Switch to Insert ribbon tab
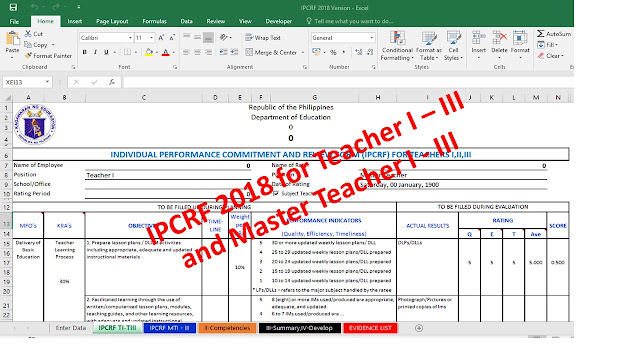The image size is (640, 360). coord(75,21)
